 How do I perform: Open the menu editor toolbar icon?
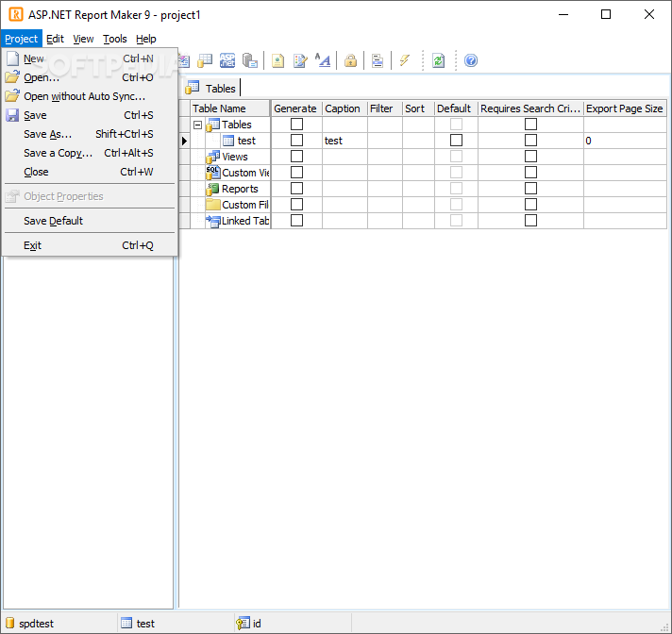pos(378,60)
